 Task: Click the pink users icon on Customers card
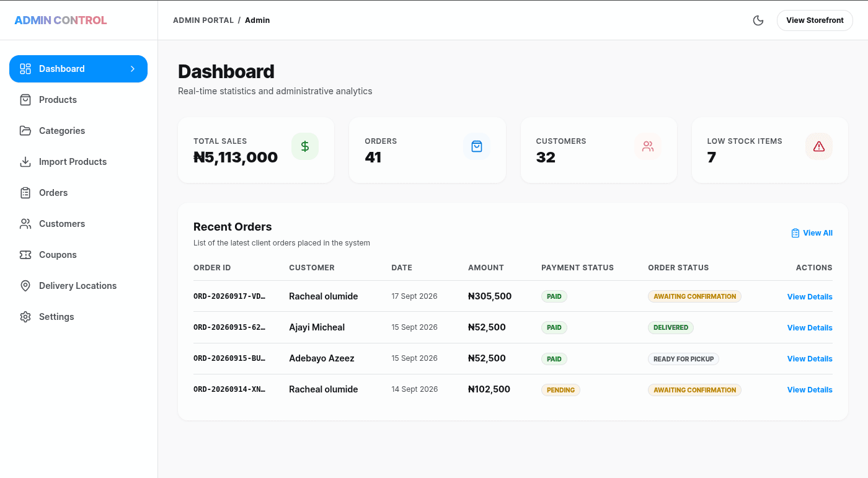(x=648, y=146)
